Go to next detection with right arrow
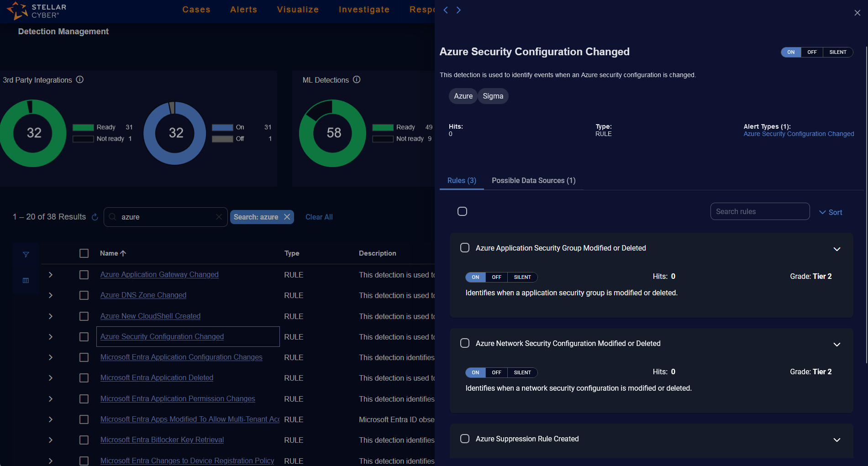The image size is (868, 466). click(x=458, y=10)
